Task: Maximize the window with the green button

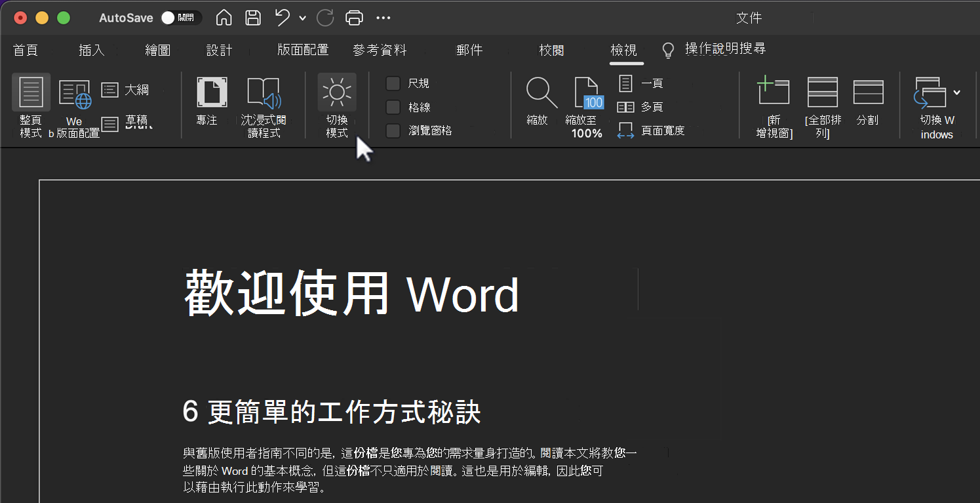Action: (64, 18)
